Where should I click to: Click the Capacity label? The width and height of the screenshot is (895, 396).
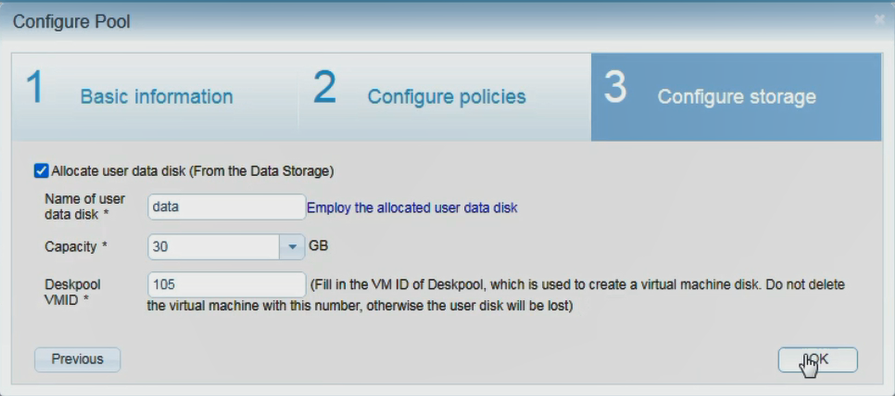tap(76, 247)
